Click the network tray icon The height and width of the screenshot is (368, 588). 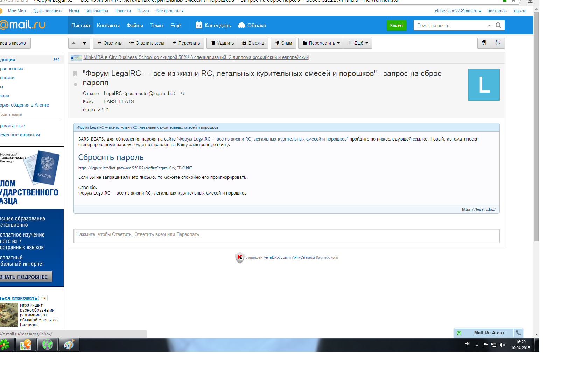(494, 345)
